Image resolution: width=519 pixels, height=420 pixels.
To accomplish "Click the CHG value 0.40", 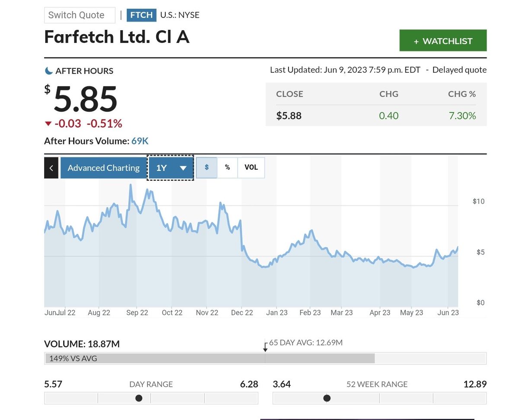I will [389, 115].
